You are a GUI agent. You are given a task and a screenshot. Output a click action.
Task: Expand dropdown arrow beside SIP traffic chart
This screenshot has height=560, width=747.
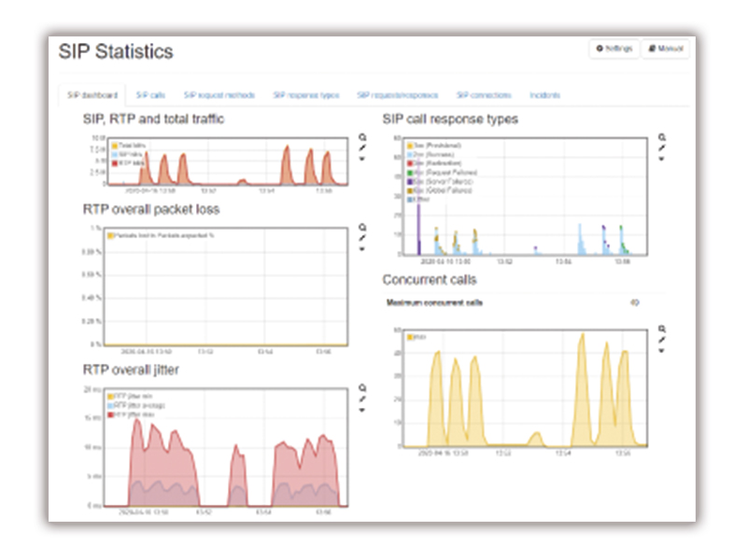[x=361, y=159]
